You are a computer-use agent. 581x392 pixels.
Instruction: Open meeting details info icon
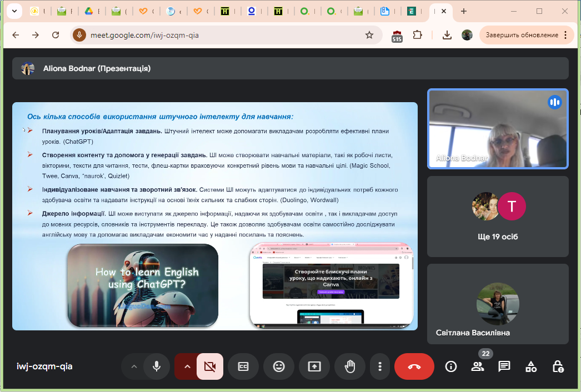[x=451, y=366]
